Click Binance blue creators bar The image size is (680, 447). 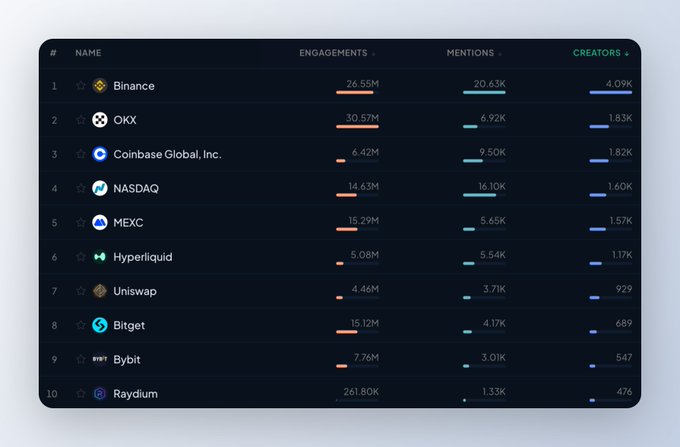click(611, 92)
